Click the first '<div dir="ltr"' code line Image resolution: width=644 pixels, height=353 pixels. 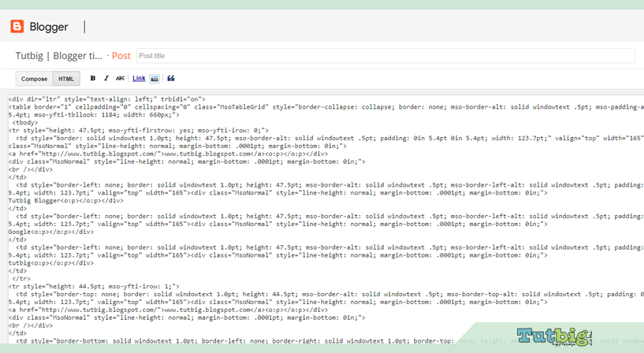(x=106, y=99)
